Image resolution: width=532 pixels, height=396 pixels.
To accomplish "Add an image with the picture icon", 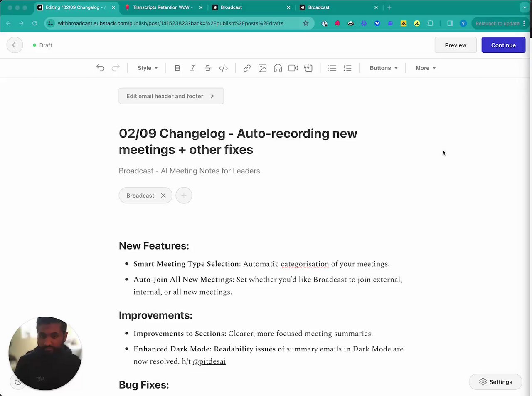I will point(262,68).
